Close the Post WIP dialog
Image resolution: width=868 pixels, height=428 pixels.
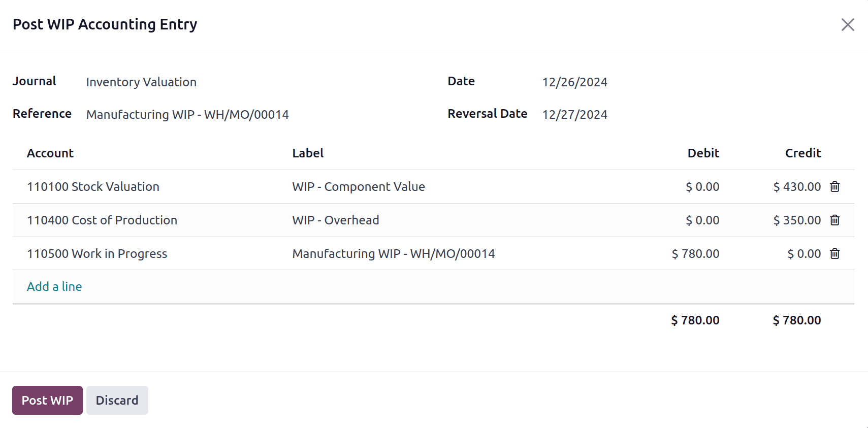coord(847,25)
